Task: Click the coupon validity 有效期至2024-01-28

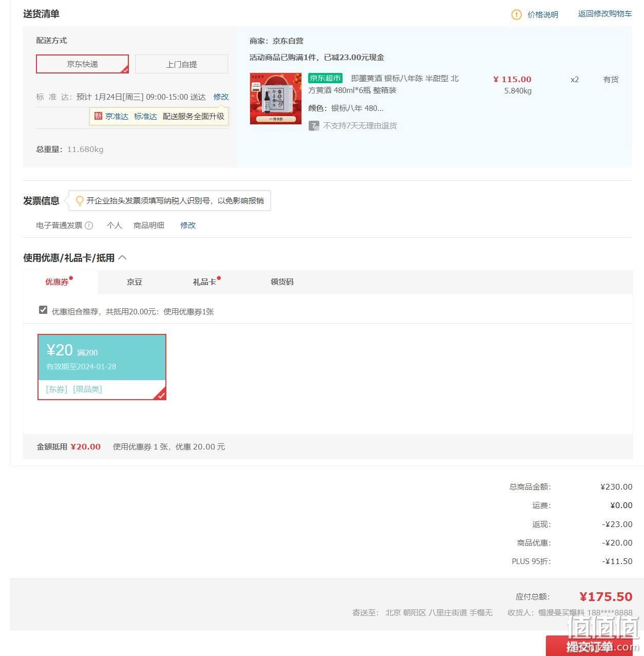Action: click(x=81, y=366)
